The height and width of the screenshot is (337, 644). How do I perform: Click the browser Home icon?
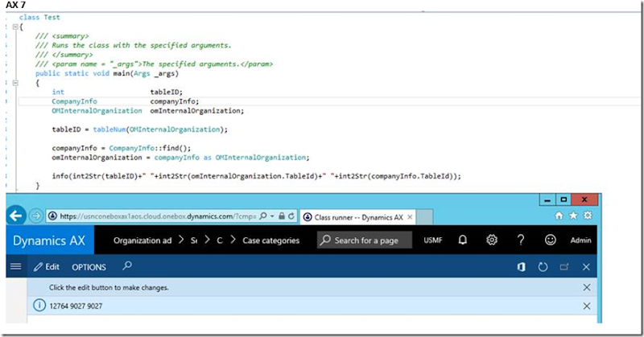pos(559,216)
